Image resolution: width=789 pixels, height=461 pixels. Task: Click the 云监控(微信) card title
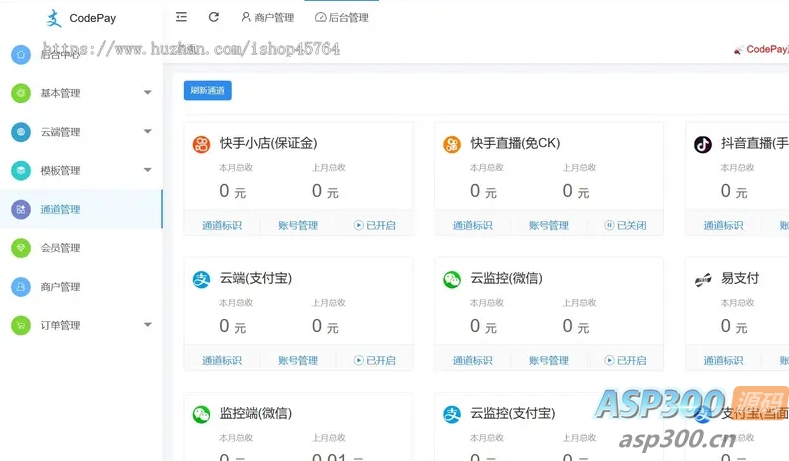point(506,278)
